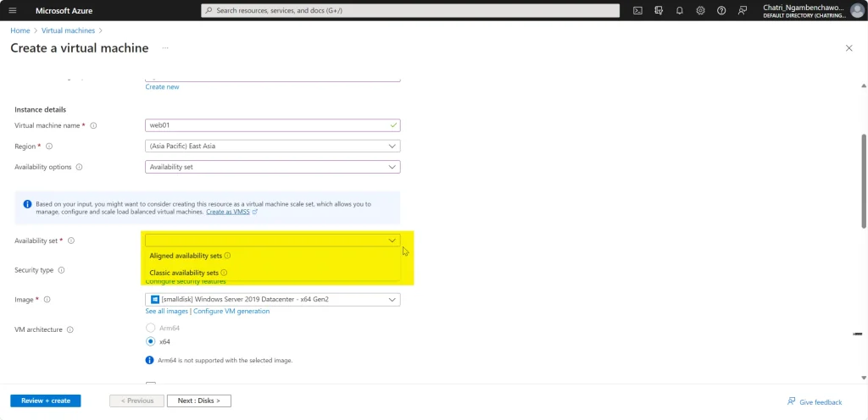Click info icon beside Aligned availability sets
The height and width of the screenshot is (420, 868).
(227, 256)
